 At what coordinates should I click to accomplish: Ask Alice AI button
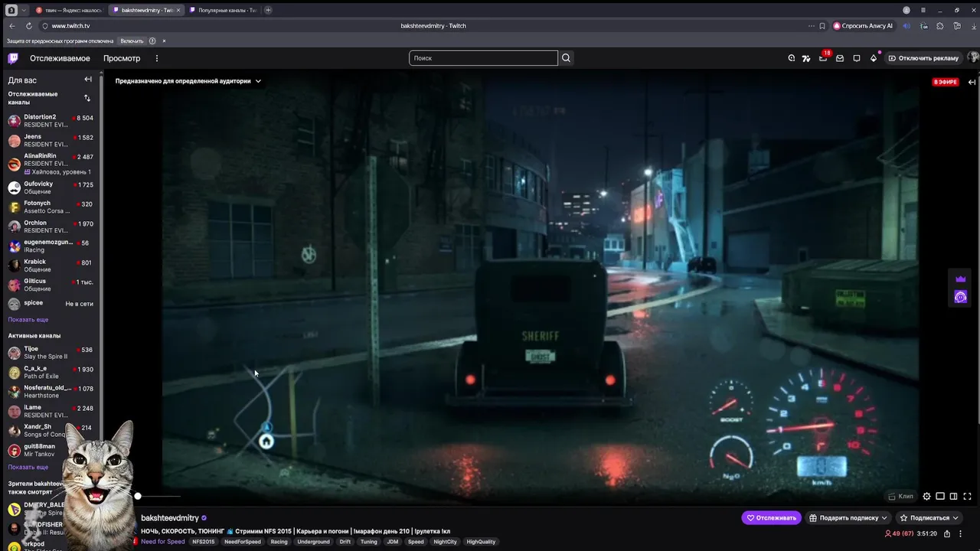[863, 25]
